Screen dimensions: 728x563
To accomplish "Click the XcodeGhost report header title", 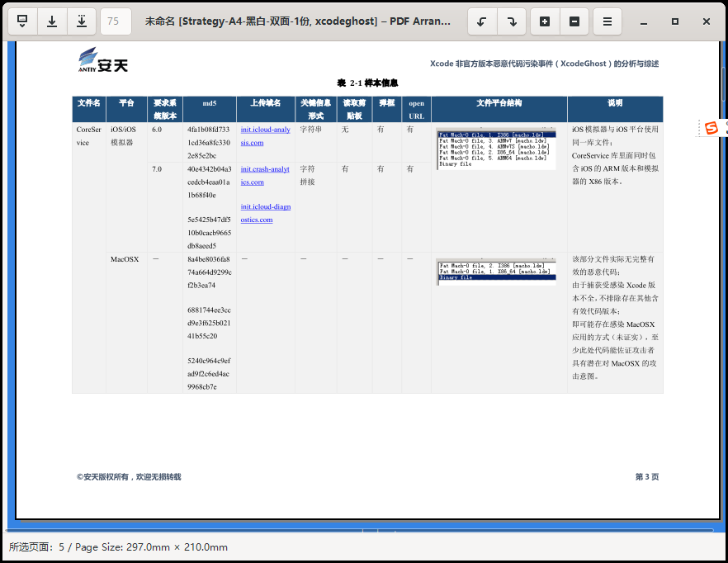I will point(544,64).
